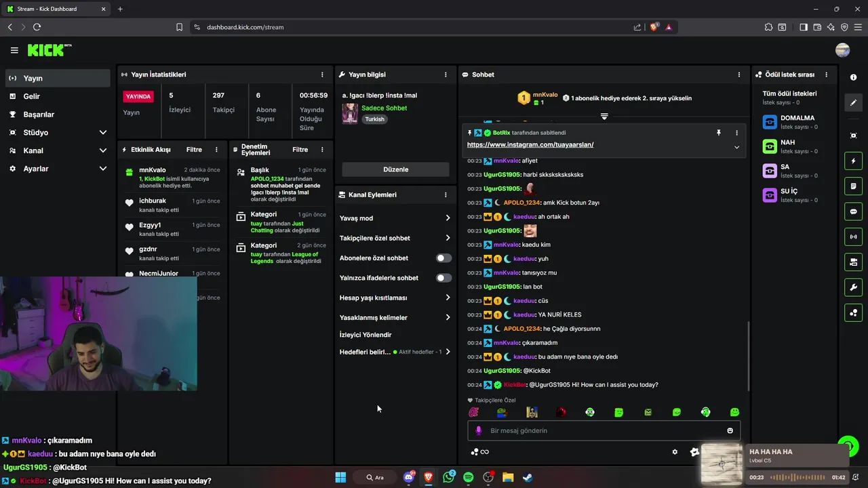Image resolution: width=868 pixels, height=488 pixels.
Task: Open chat settings gear below the message box
Action: 675,452
